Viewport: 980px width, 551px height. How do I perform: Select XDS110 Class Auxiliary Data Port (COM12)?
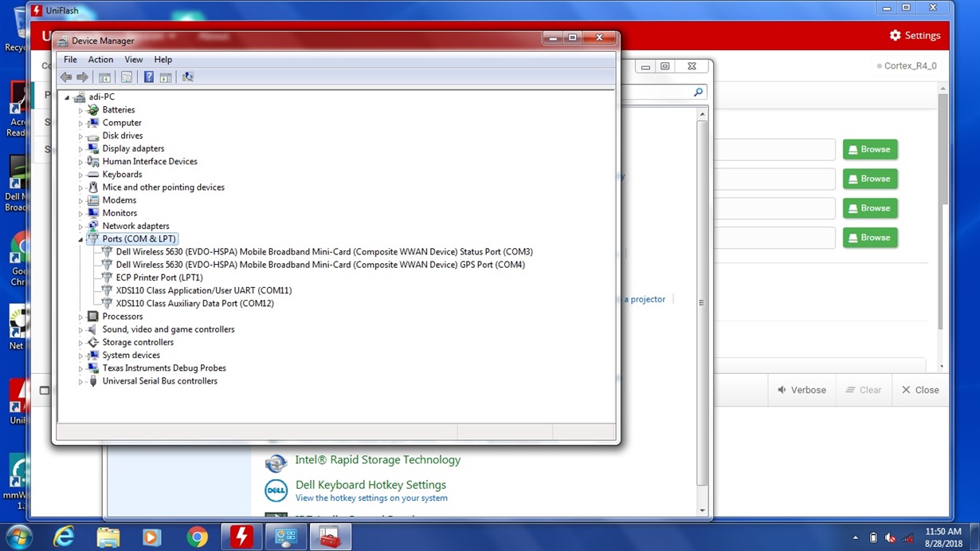click(x=195, y=304)
